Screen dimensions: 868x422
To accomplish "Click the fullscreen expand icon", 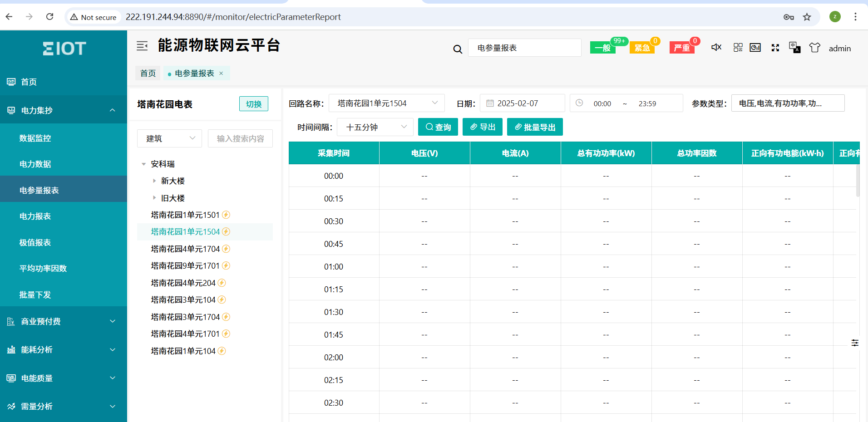I will pyautogui.click(x=775, y=48).
